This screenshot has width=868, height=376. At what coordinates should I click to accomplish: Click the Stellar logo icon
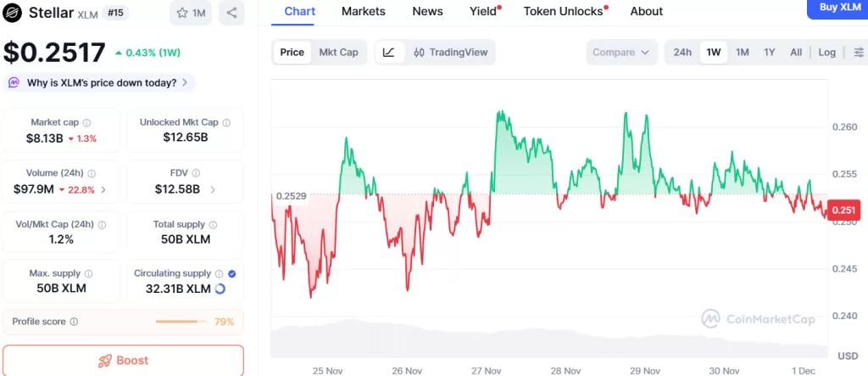(x=13, y=13)
